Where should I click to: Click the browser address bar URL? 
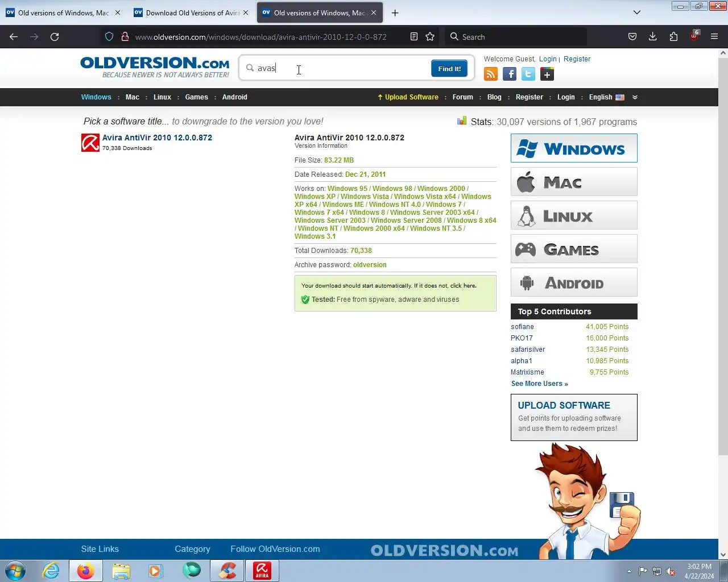coord(261,37)
